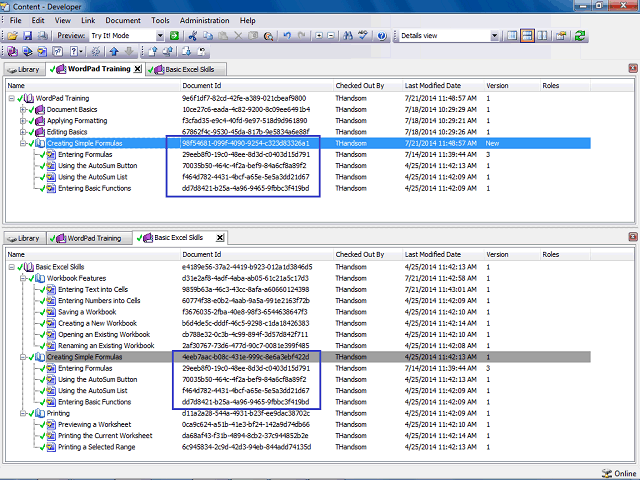Click the Online status indicator
Screen dimensions: 640x480
pyautogui.click(x=620, y=473)
